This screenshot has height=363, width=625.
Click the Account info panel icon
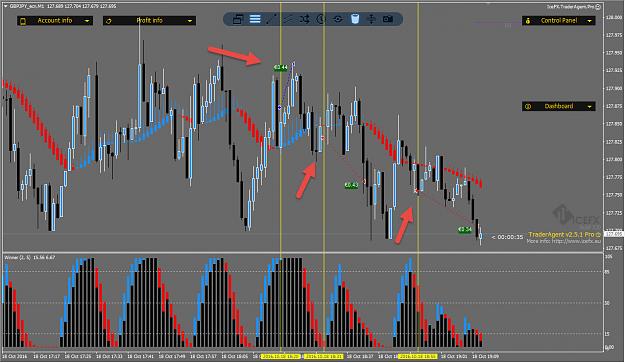point(23,21)
